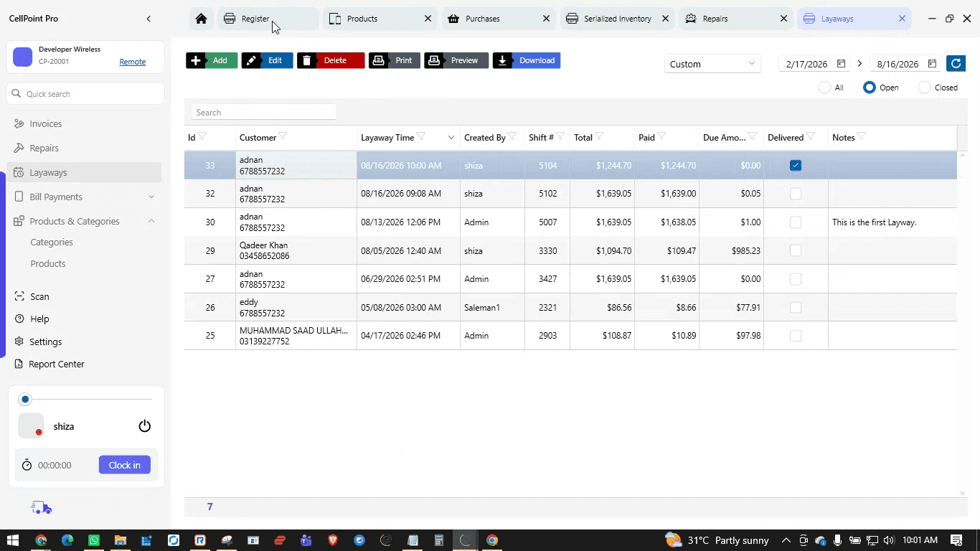This screenshot has width=980, height=551.
Task: Filter the Id column
Action: coord(202,137)
